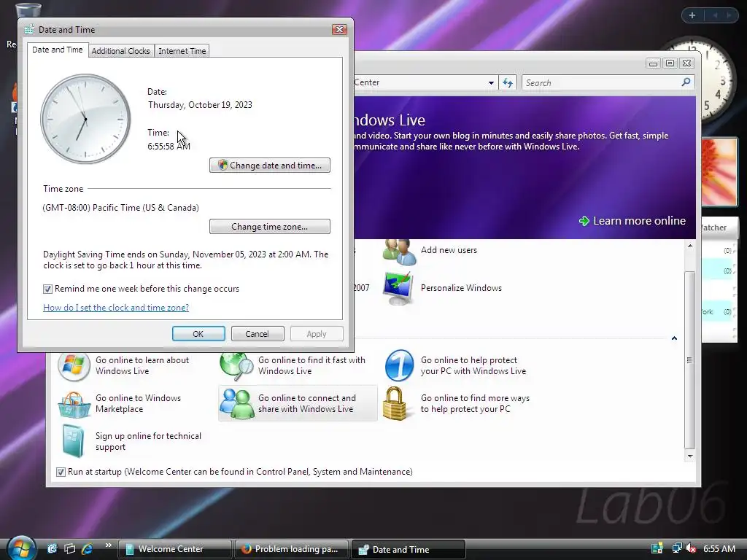Viewport: 747px width, 560px height.
Task: Click the Personalize Windows label
Action: pos(461,288)
